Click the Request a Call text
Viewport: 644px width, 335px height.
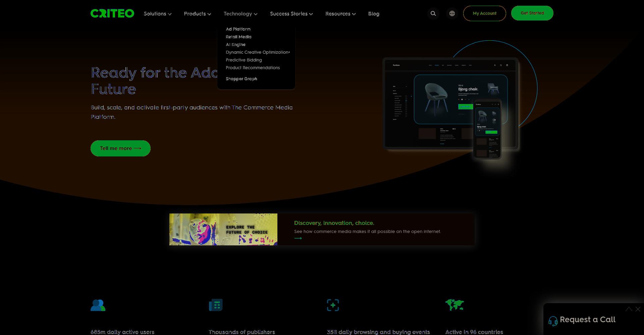click(x=588, y=320)
